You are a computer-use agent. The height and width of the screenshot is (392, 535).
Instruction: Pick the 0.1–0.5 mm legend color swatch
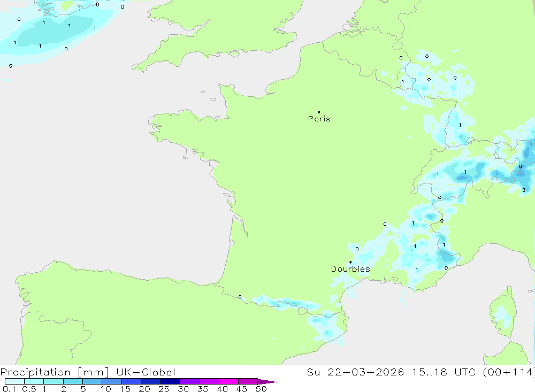[14, 381]
